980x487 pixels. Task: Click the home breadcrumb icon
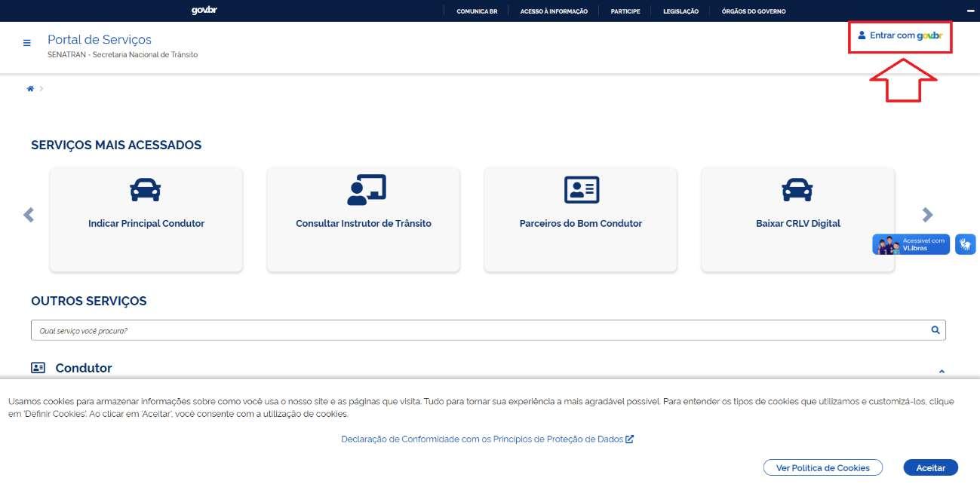point(30,87)
